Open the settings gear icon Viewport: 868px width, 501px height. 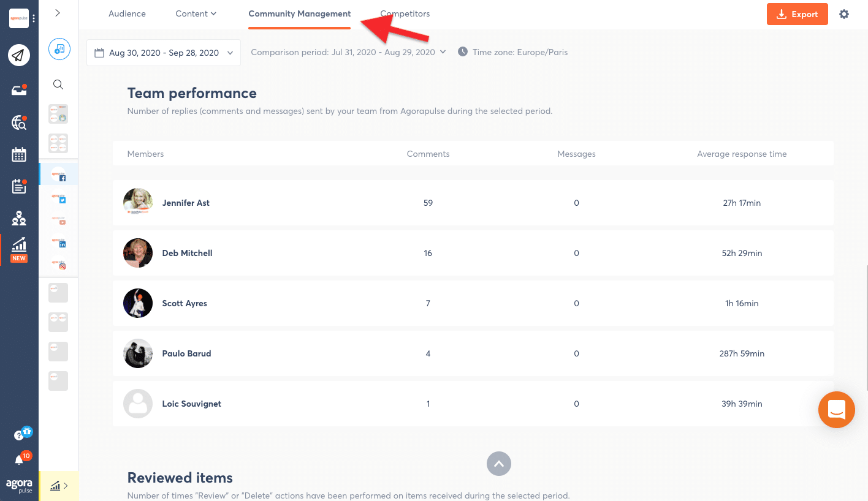(x=844, y=14)
